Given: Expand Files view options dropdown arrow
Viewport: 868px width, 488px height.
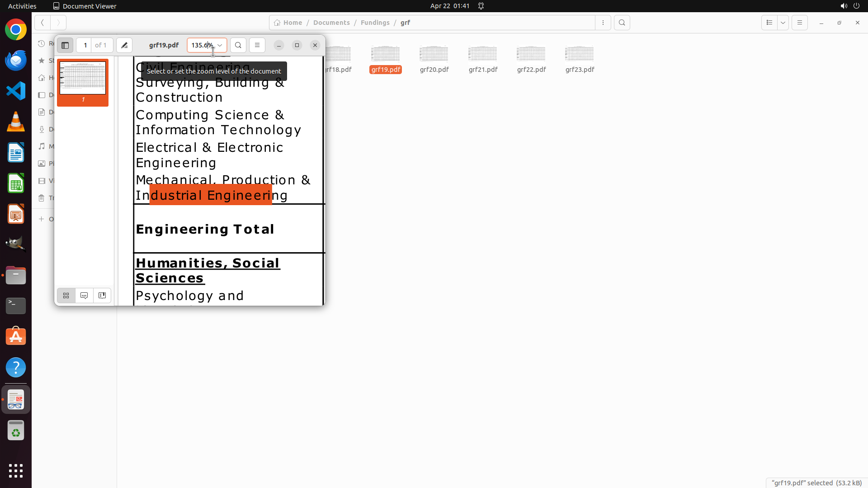Looking at the screenshot, I should (x=783, y=23).
